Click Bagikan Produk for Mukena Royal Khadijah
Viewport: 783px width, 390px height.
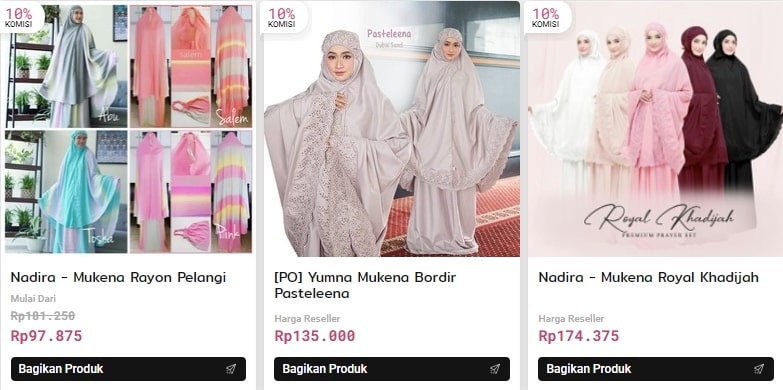point(656,369)
